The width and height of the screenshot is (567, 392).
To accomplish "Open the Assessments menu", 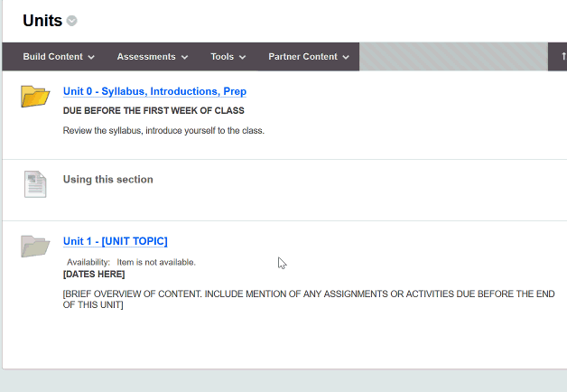I will point(153,57).
